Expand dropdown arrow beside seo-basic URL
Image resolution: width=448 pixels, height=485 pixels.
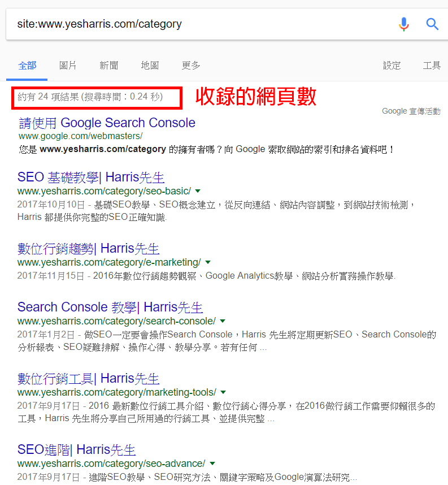tap(198, 191)
